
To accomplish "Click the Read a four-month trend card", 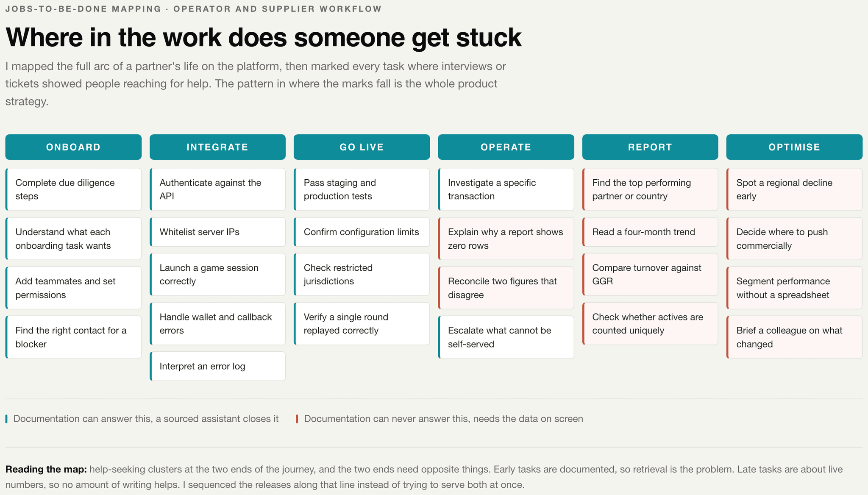I will [x=650, y=232].
